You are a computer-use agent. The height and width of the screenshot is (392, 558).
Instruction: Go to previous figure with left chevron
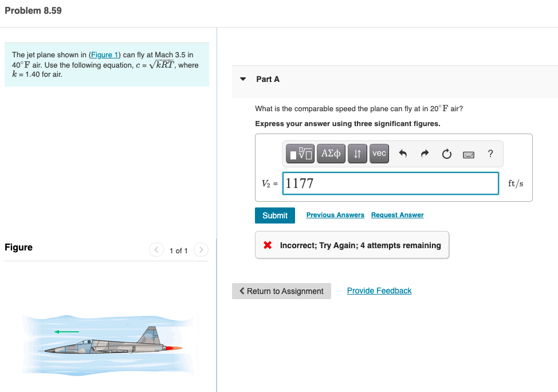click(156, 250)
